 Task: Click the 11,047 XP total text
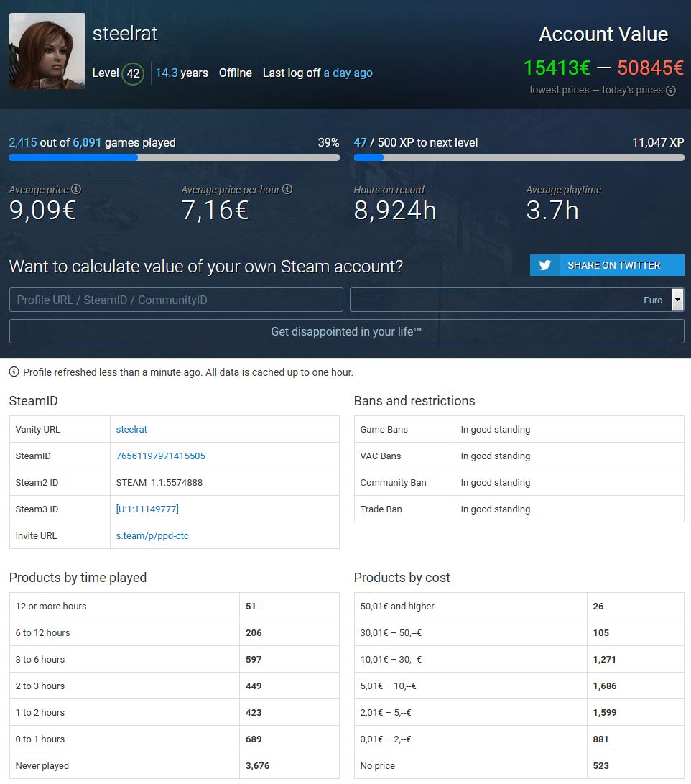658,142
